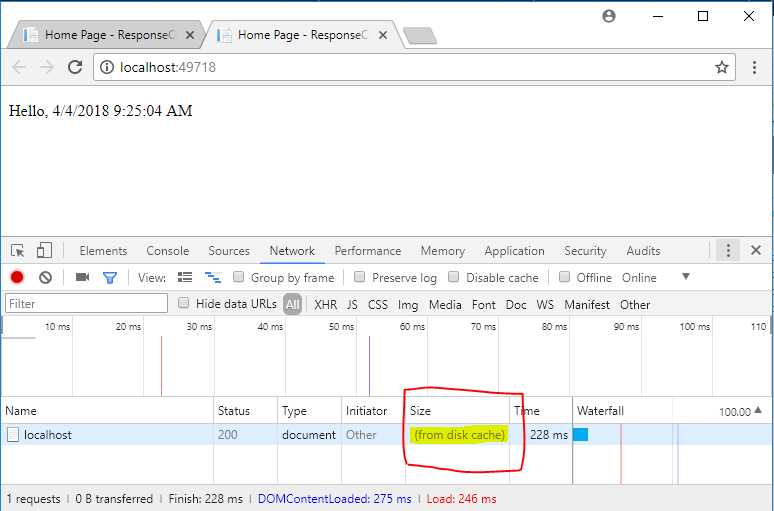This screenshot has width=774, height=511.
Task: Filter requests by Doc
Action: 516,305
